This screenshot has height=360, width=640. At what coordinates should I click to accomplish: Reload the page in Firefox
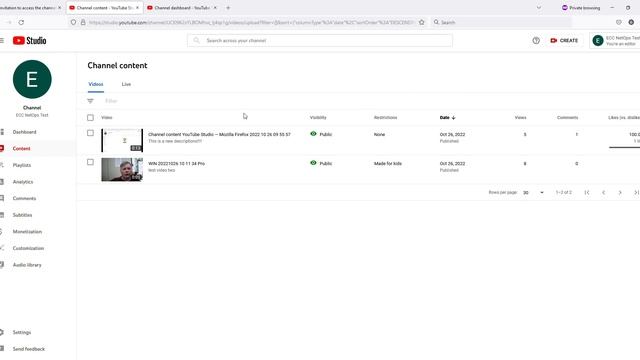[21, 22]
